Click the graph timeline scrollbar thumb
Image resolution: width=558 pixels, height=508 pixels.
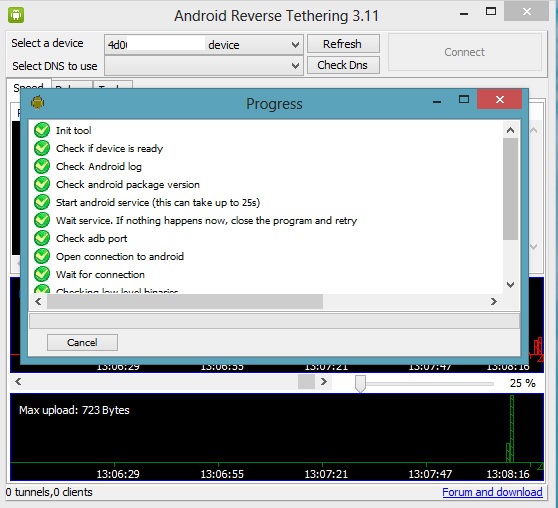306,382
